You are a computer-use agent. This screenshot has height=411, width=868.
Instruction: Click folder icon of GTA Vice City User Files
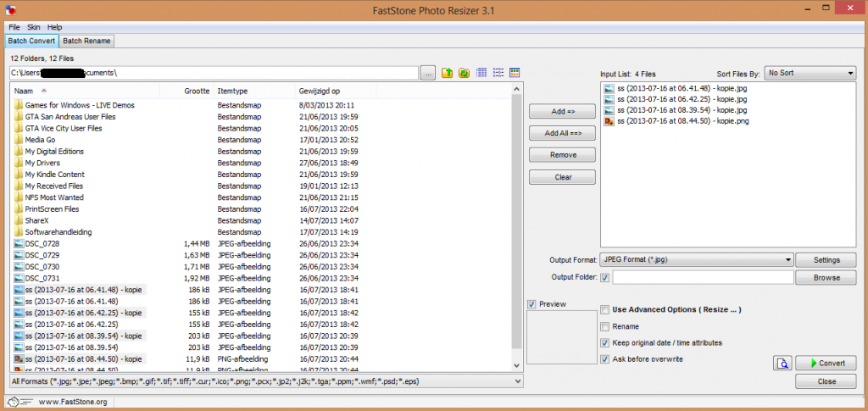coord(19,128)
